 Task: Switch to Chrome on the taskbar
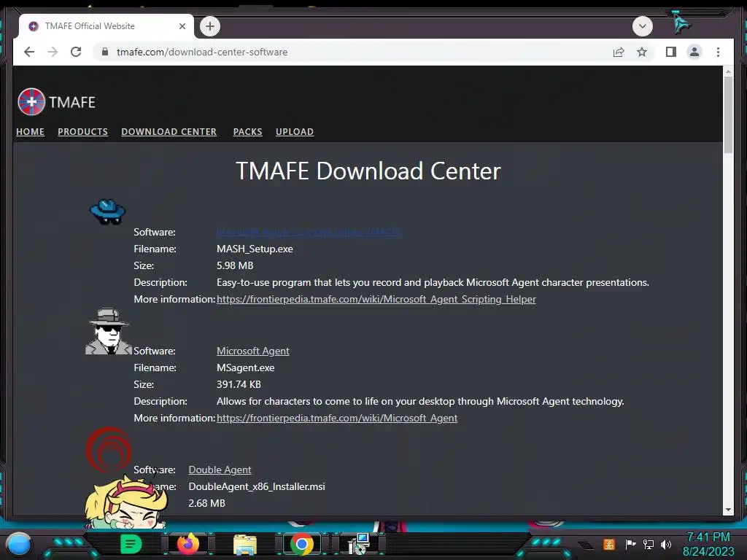click(301, 544)
